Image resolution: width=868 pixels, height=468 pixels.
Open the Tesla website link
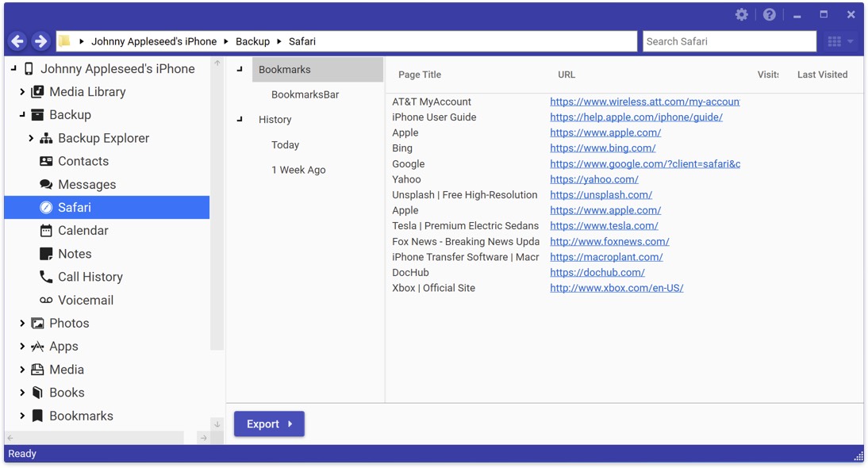tap(604, 226)
